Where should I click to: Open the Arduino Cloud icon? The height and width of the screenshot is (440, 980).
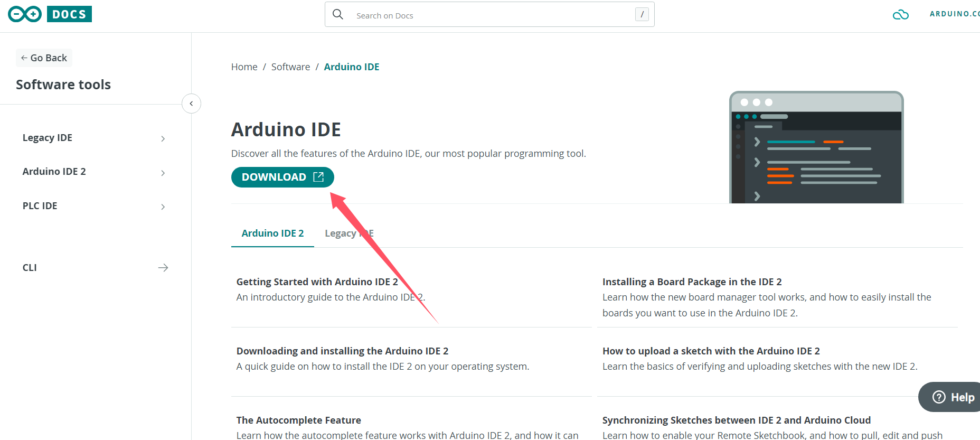901,15
